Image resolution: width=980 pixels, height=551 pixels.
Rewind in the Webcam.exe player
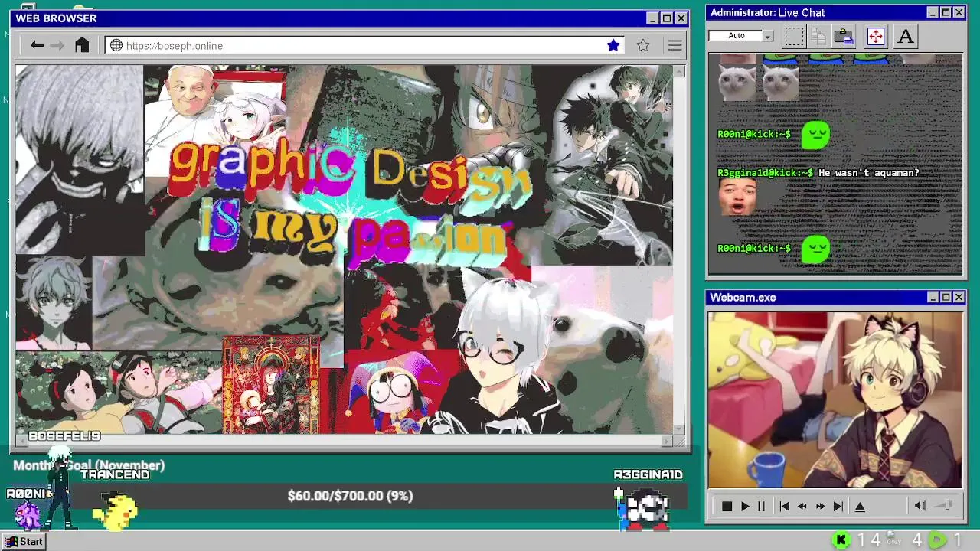pos(802,506)
